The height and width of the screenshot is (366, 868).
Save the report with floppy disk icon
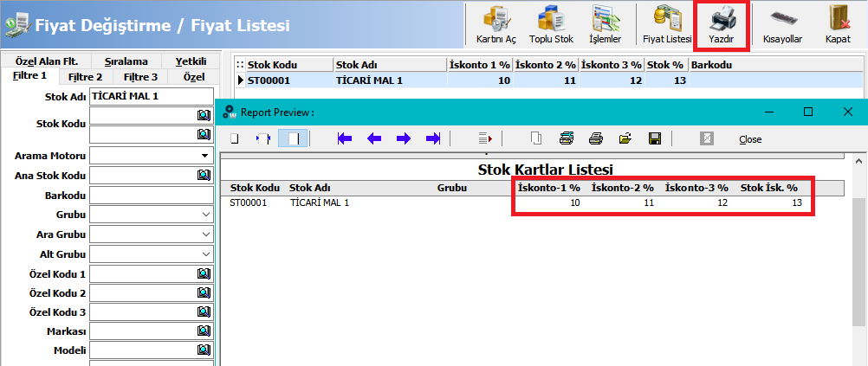(x=655, y=138)
